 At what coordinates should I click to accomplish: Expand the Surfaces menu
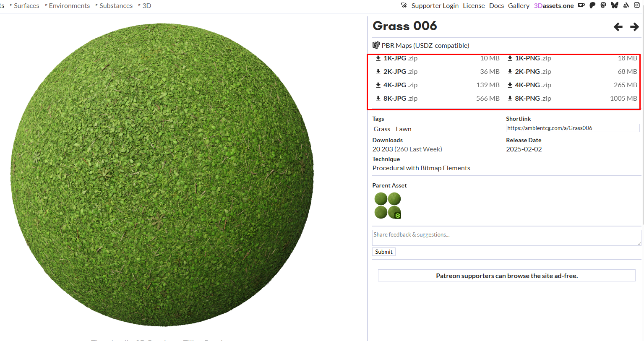tap(26, 6)
